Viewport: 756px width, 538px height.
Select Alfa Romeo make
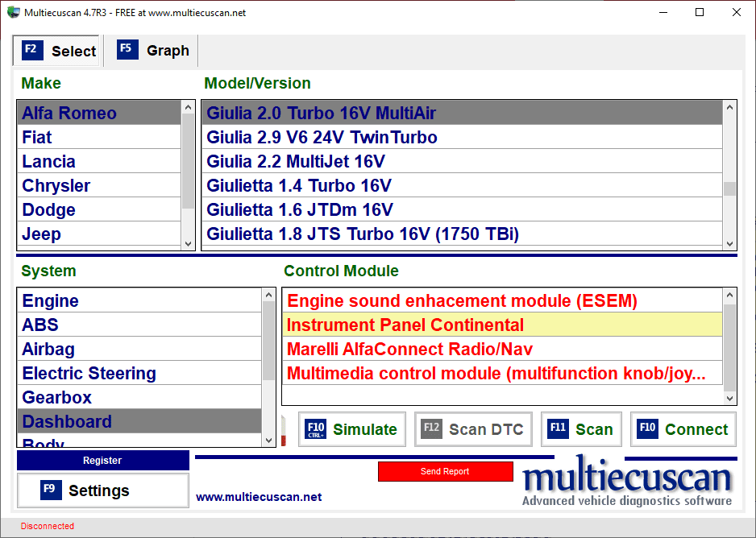[x=99, y=113]
